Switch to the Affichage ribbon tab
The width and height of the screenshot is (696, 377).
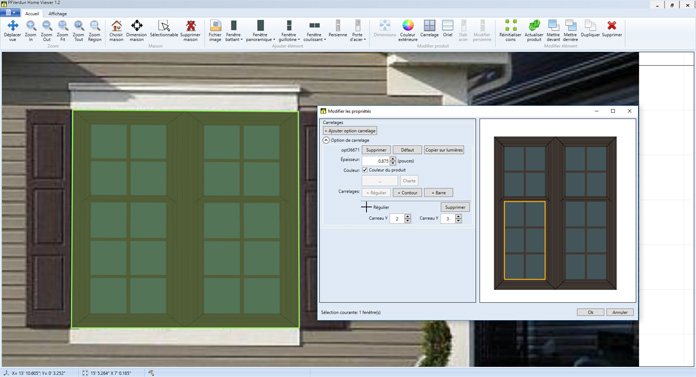[x=58, y=14]
